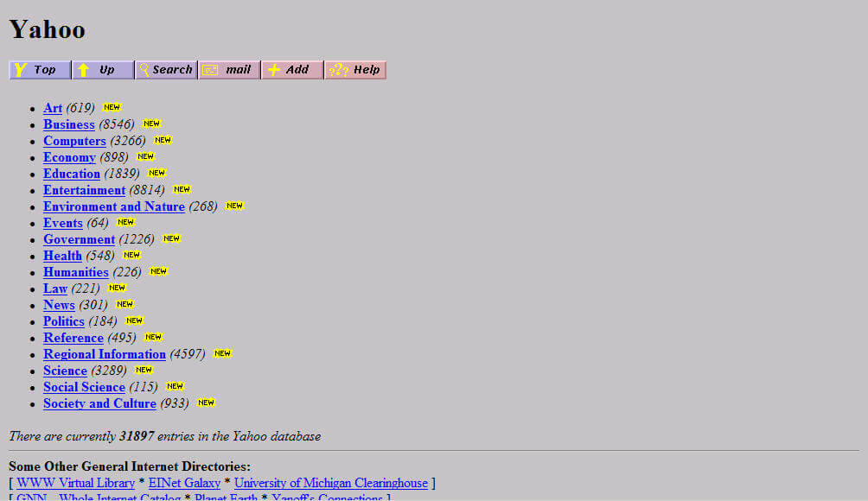This screenshot has width=868, height=501.
Task: Open the Regional Information category
Action: pos(104,354)
